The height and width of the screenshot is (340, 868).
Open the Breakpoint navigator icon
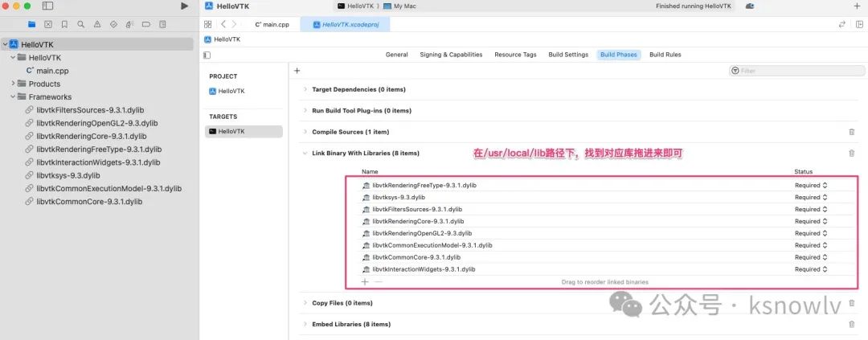146,24
